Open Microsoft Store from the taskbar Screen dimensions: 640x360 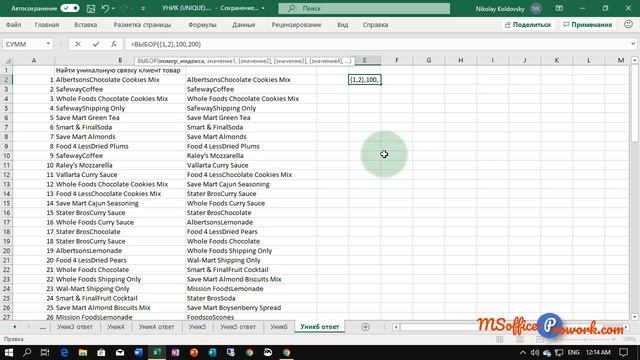coord(101,352)
